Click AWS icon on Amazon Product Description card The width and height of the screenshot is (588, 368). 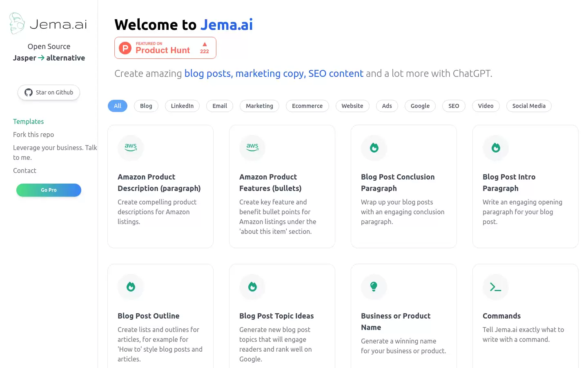[131, 148]
